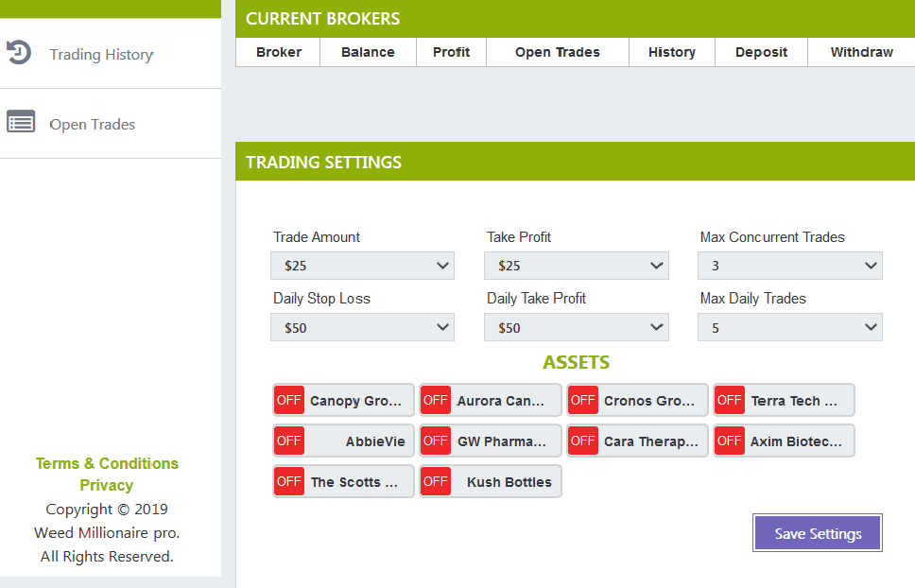
Task: Open the Take Profit dropdown
Action: coord(576,266)
